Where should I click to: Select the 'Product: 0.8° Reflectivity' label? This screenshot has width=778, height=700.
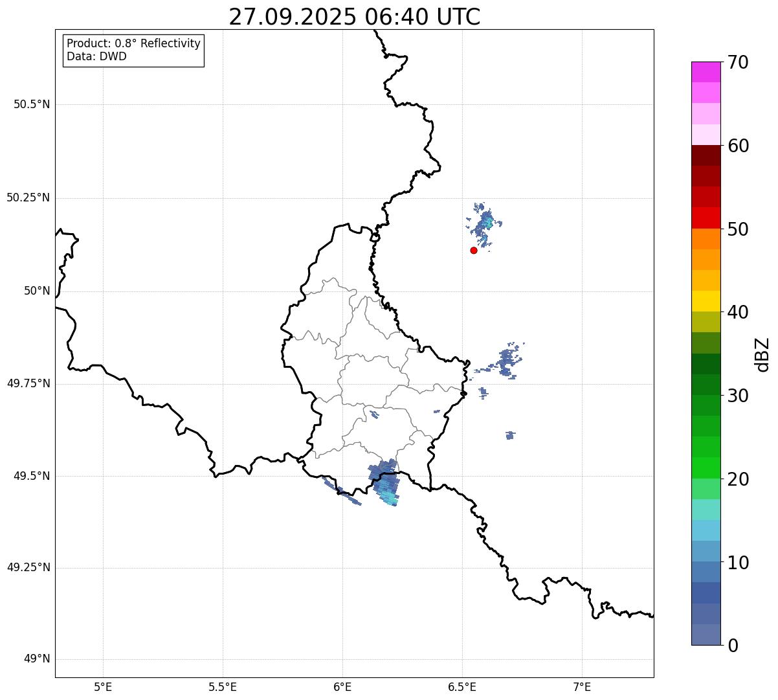pyautogui.click(x=134, y=43)
